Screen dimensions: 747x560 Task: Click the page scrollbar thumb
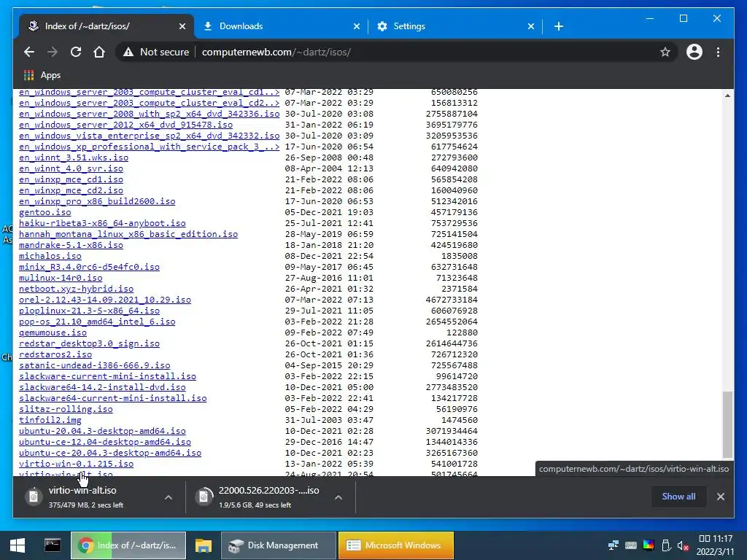pyautogui.click(x=727, y=424)
